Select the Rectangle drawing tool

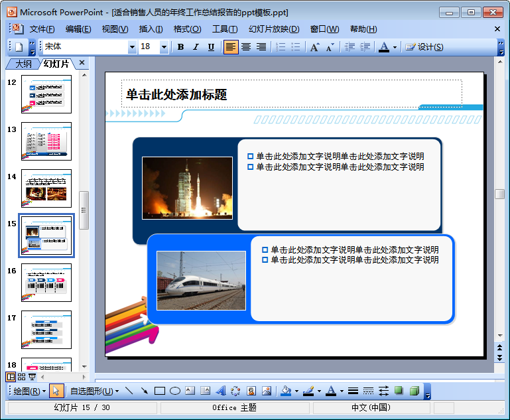[160, 391]
